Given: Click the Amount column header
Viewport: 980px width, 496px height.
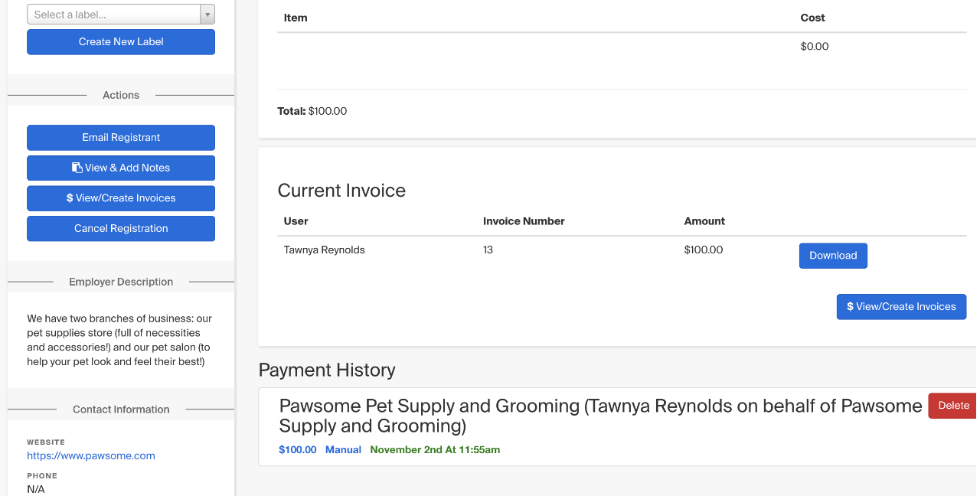Looking at the screenshot, I should point(704,221).
